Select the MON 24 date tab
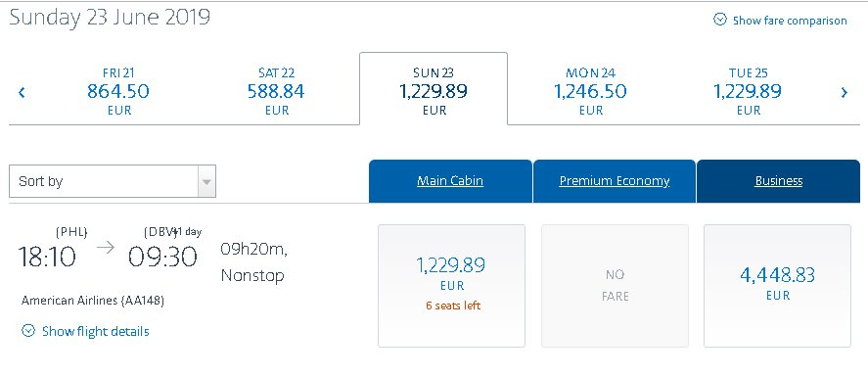The image size is (868, 377). [591, 91]
